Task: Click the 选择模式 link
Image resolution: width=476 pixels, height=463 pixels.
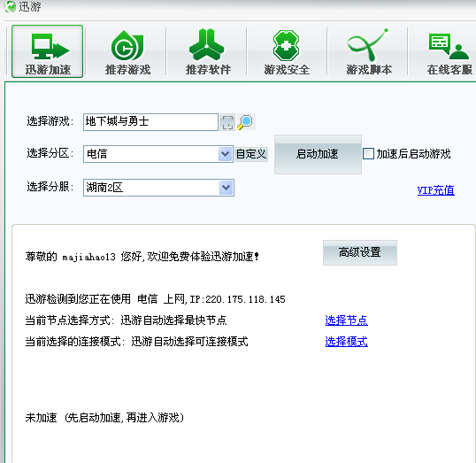Action: click(x=346, y=342)
